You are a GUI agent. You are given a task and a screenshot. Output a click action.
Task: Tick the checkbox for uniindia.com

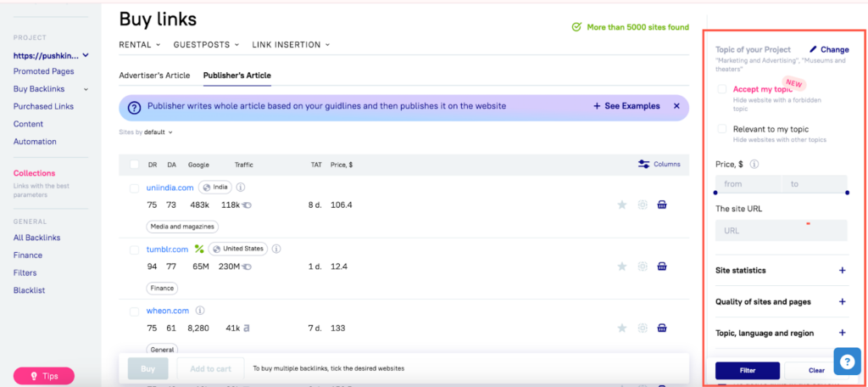(x=135, y=188)
